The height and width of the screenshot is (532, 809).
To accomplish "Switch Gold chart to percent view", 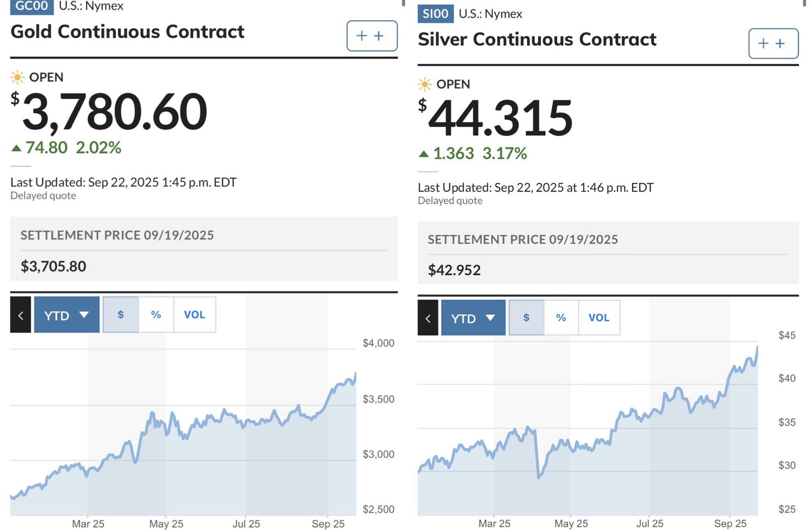I will coord(156,315).
